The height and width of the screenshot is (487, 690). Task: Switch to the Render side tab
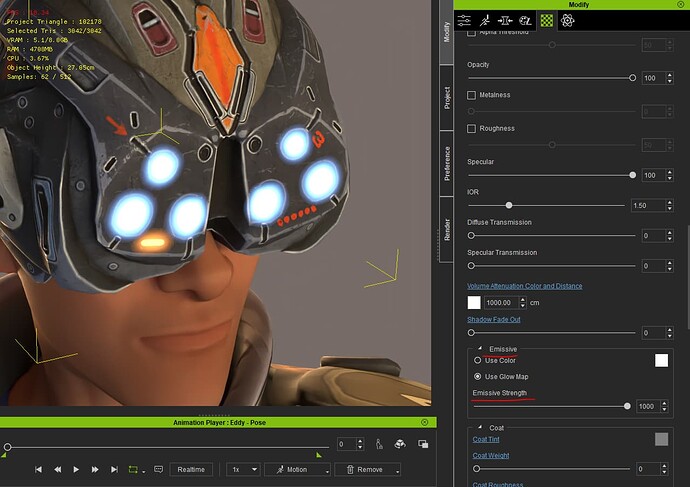(x=447, y=230)
